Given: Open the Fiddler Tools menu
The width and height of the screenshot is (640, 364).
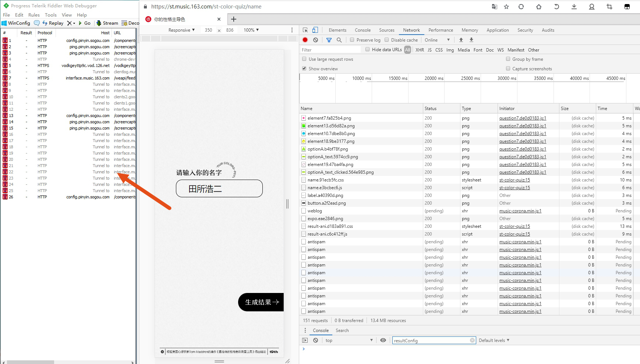Looking at the screenshot, I should point(51,15).
